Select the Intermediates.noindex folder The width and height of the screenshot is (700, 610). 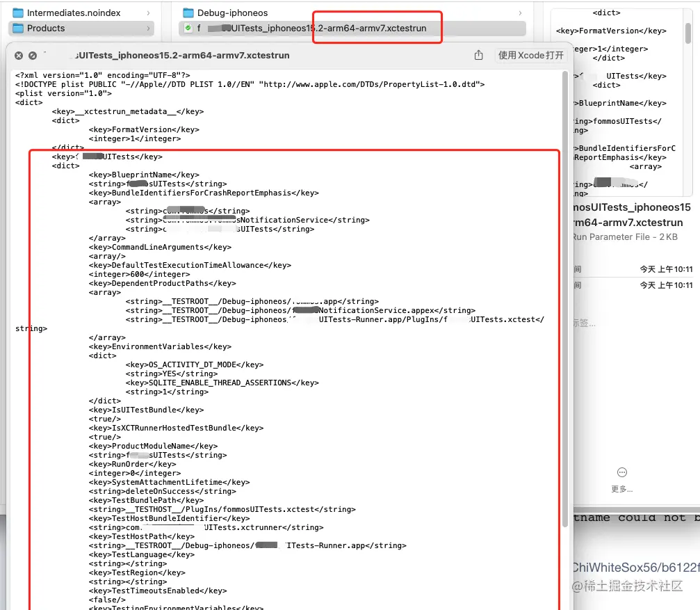[81, 13]
